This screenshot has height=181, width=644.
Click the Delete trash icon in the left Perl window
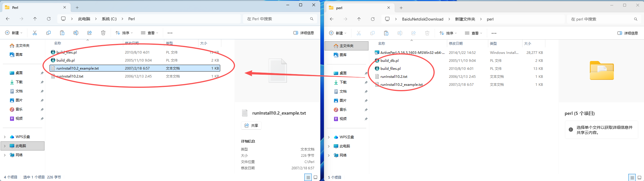[103, 33]
